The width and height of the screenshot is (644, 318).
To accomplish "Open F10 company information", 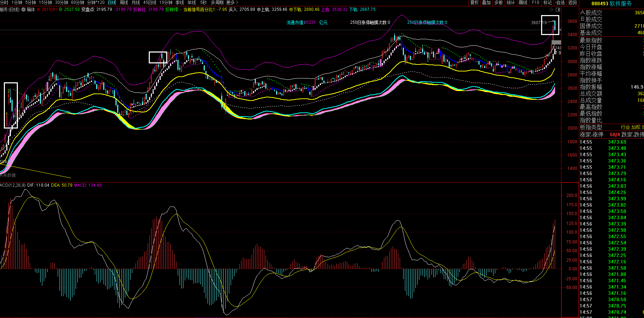I will click(535, 3).
